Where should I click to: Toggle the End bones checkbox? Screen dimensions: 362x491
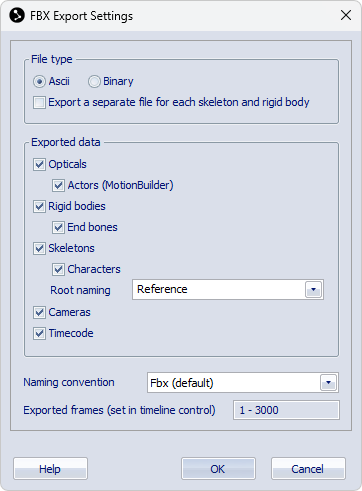(58, 227)
